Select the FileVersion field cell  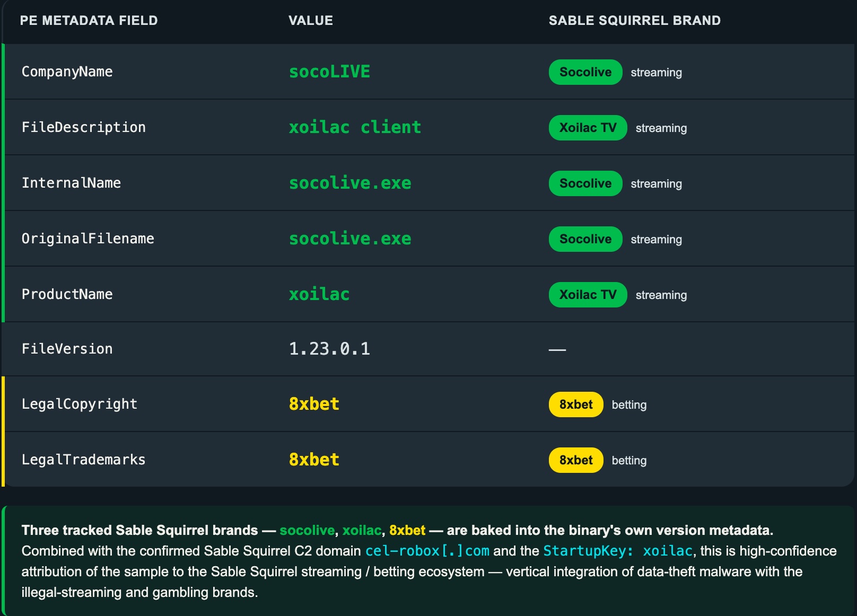pos(67,349)
